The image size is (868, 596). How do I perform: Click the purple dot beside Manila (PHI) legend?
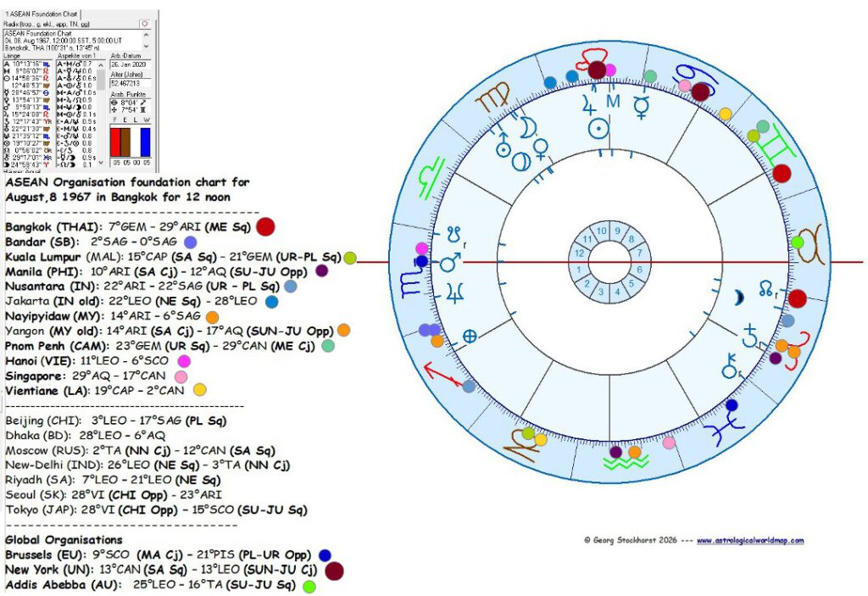321,270
